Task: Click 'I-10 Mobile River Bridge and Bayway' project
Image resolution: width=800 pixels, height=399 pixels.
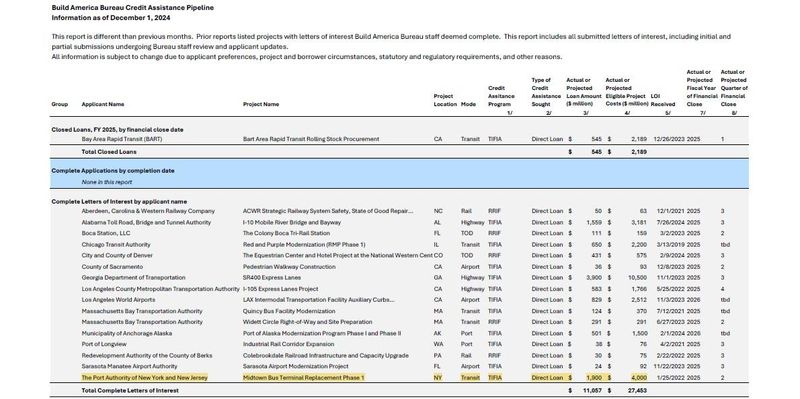Action: tap(292, 222)
